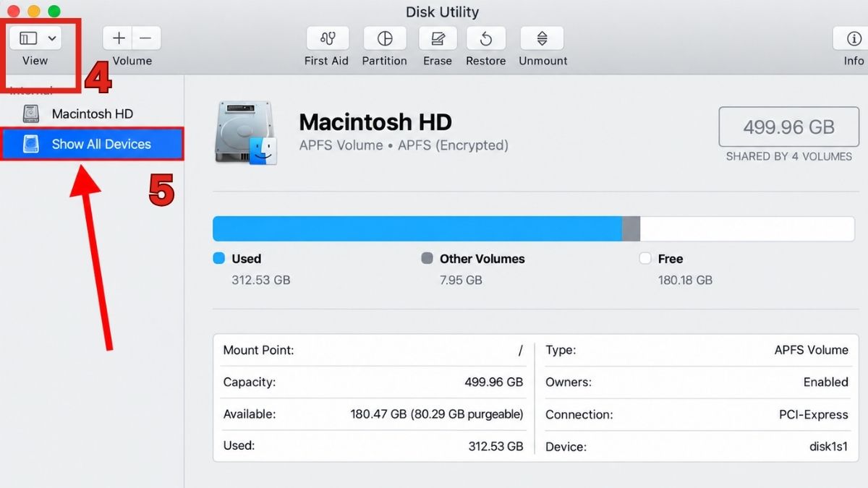
Task: Click the "7.95 GB" other volumes value
Action: point(461,280)
